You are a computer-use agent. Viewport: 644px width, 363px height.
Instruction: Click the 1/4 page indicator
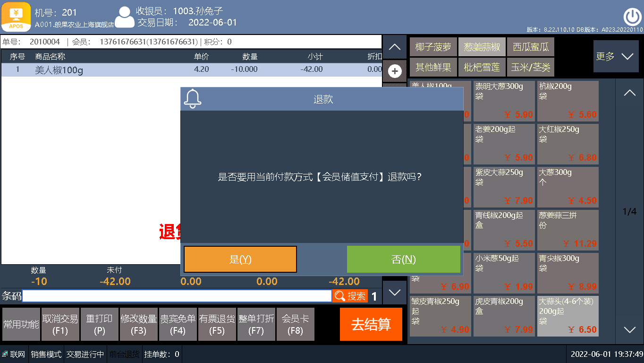tap(630, 211)
